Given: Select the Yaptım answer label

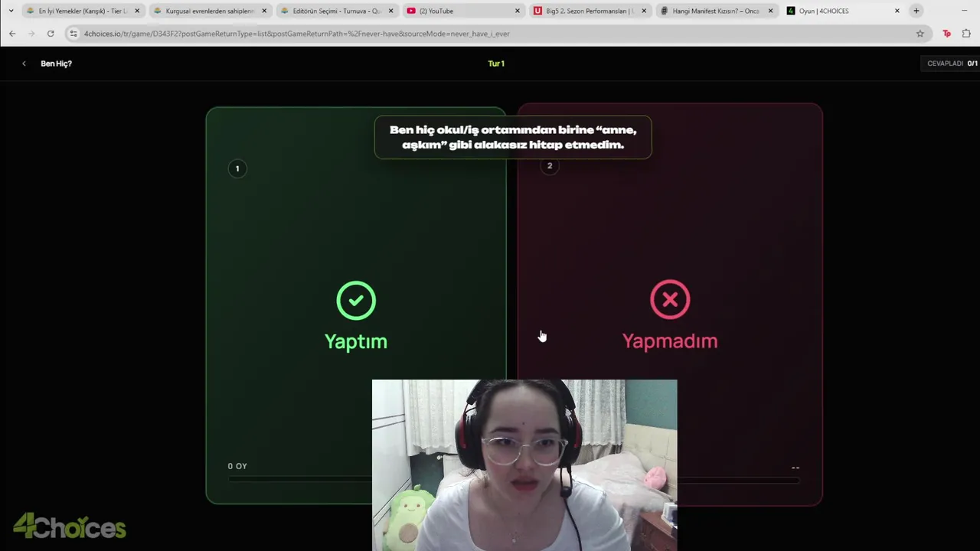Looking at the screenshot, I should (356, 341).
